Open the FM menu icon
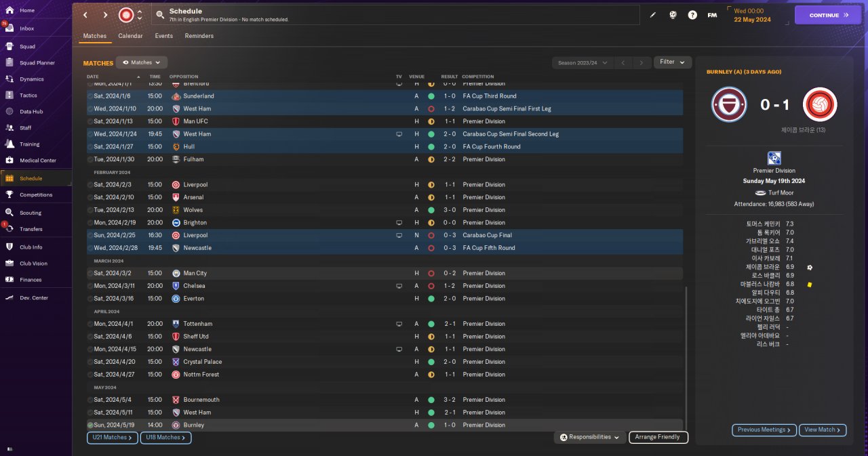Viewport: 868px width, 456px height. pos(712,15)
